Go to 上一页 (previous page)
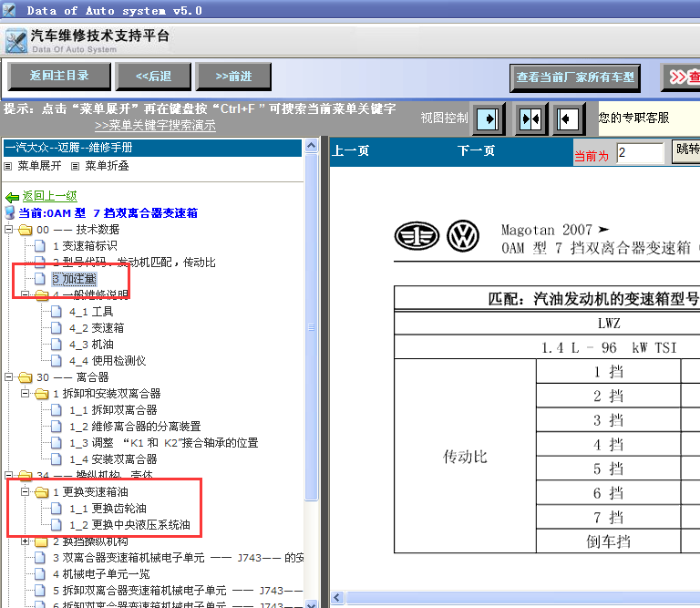This screenshot has width=700, height=608. coord(350,151)
